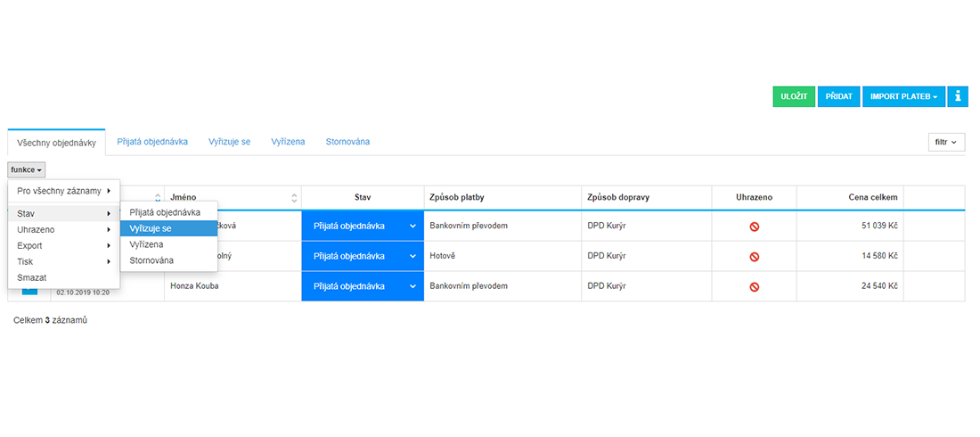The height and width of the screenshot is (437, 980).
Task: Expand the Export submenu
Action: 64,245
